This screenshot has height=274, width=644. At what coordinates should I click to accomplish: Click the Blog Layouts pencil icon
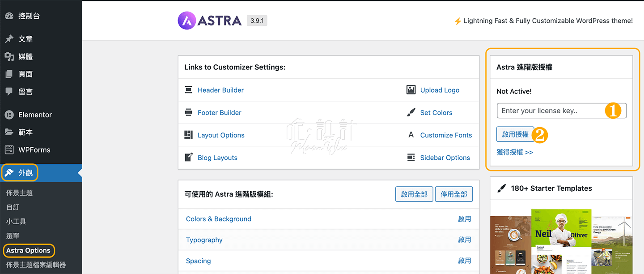point(188,157)
